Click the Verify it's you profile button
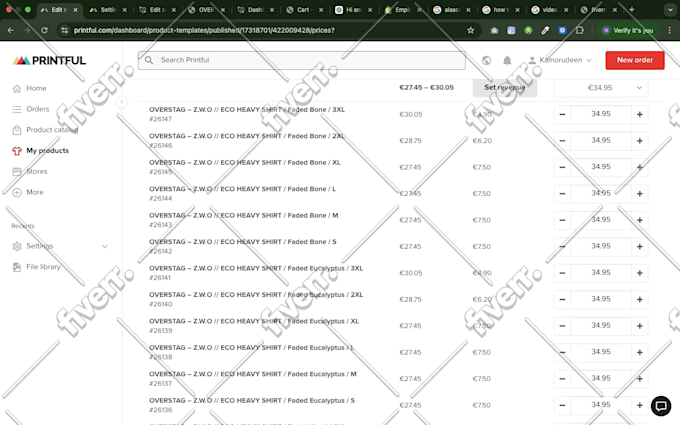680x425 pixels. (628, 30)
